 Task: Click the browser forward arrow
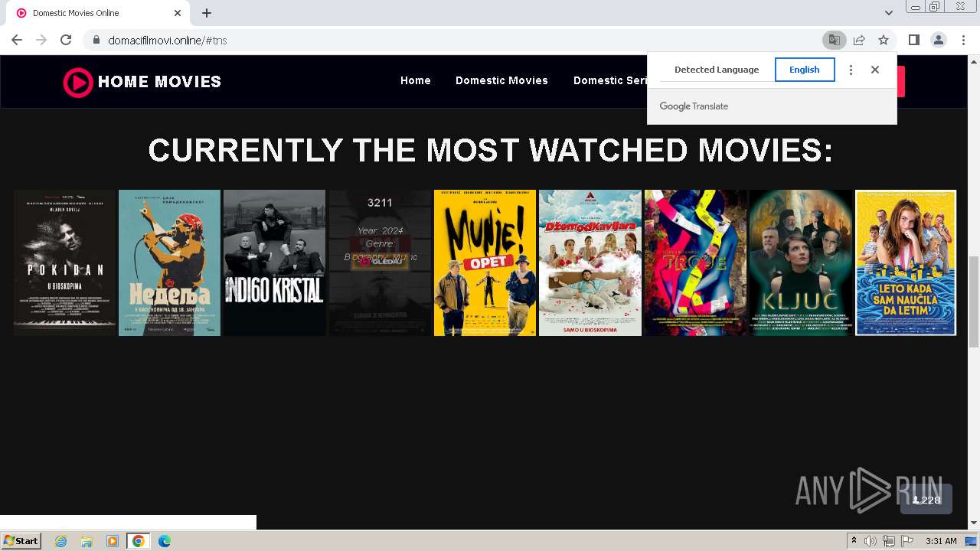click(x=41, y=40)
